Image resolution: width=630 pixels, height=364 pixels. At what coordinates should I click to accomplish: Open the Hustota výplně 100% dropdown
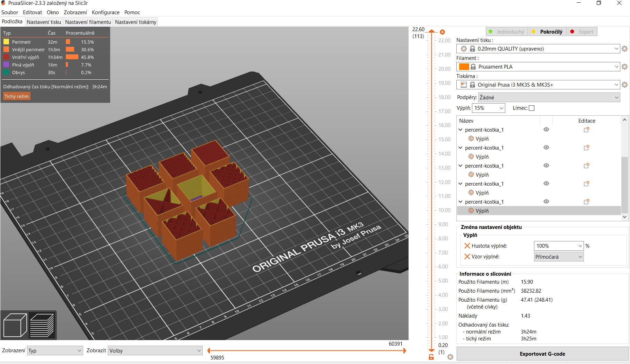click(x=559, y=246)
